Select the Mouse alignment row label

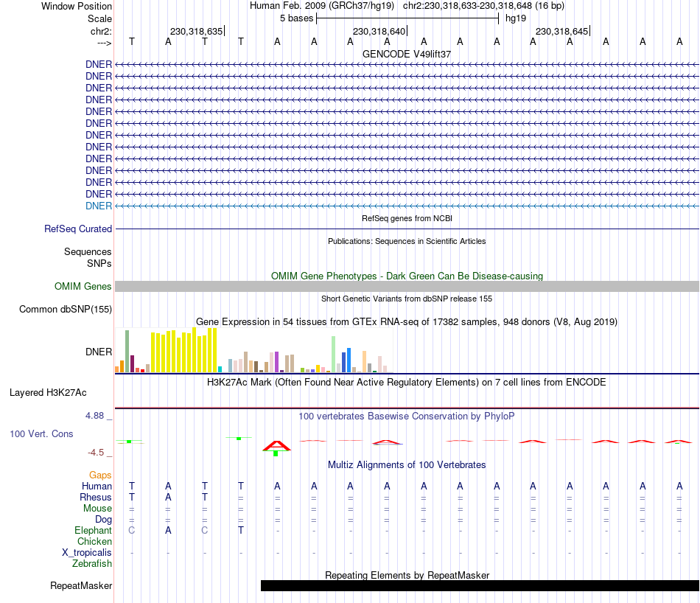(98, 509)
